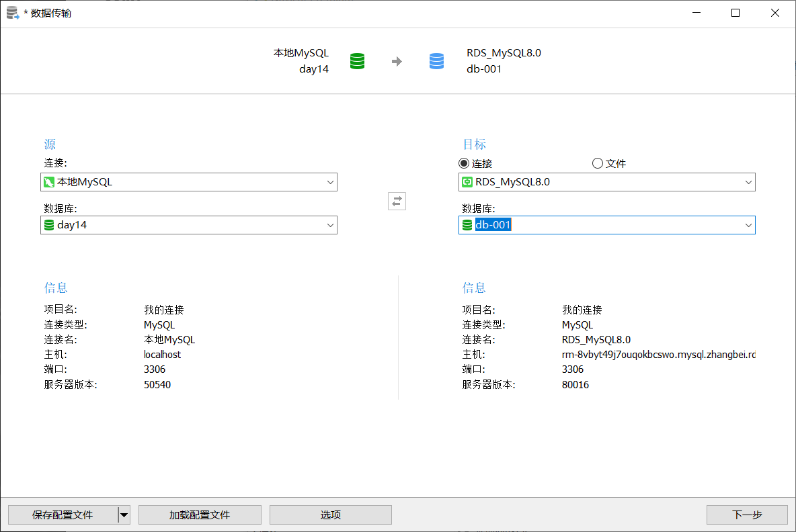Click the 目标 section heading

[x=474, y=144]
